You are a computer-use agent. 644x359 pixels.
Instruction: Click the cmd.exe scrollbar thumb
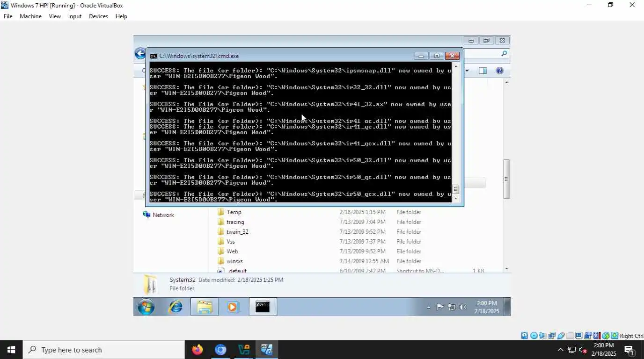456,189
